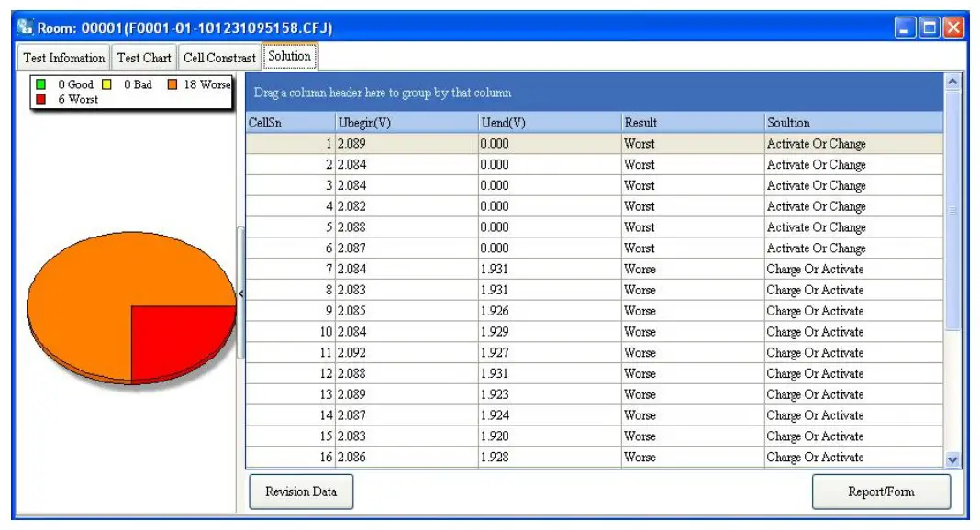Select Uend value 1.924 in row 14
The width and height of the screenshot is (980, 530).
(550, 415)
